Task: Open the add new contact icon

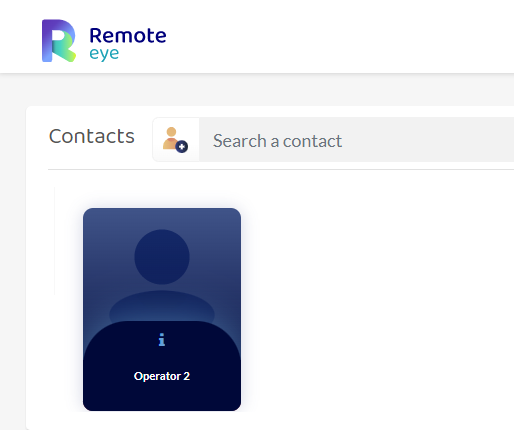Action: pyautogui.click(x=176, y=140)
